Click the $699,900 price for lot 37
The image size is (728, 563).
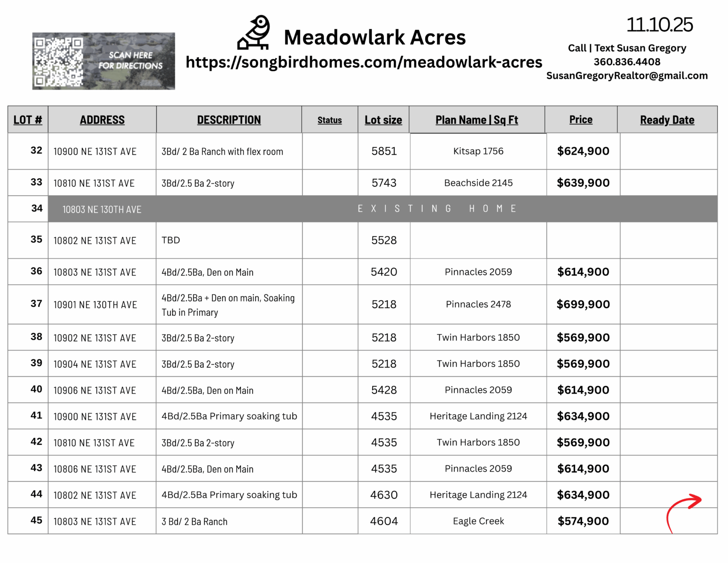[x=583, y=304]
